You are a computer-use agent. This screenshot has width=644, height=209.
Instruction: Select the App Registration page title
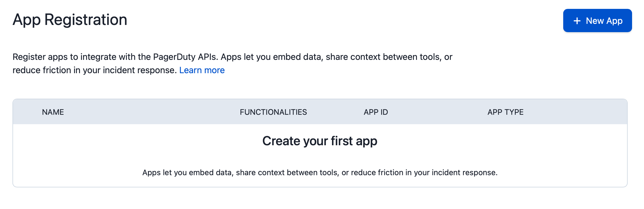tap(70, 20)
